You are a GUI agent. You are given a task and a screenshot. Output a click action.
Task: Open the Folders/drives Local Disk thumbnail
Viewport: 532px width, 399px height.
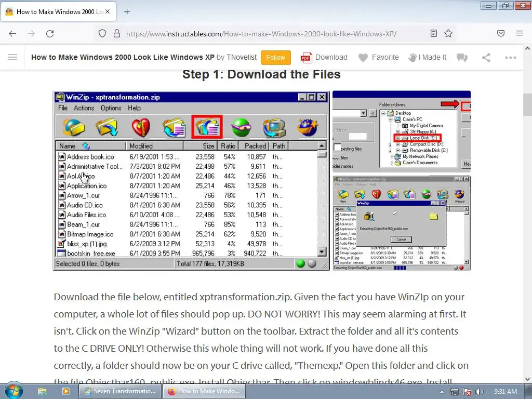pos(402,131)
